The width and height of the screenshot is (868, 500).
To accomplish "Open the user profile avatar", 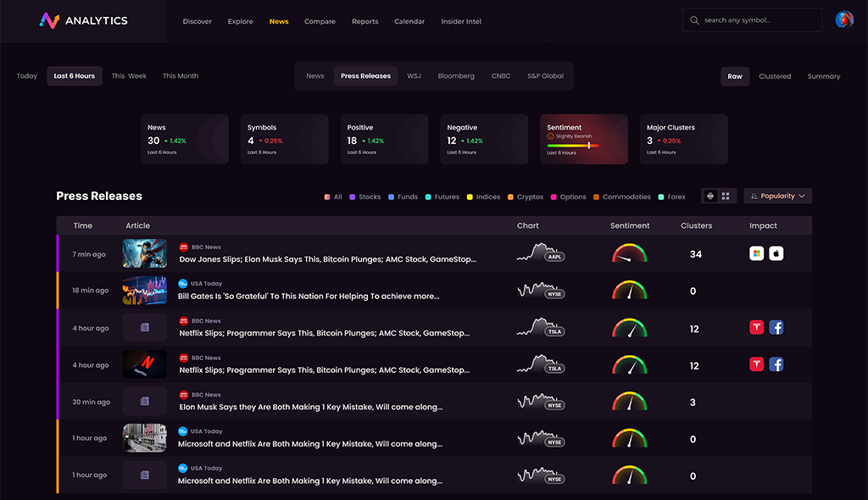I will pyautogui.click(x=844, y=20).
